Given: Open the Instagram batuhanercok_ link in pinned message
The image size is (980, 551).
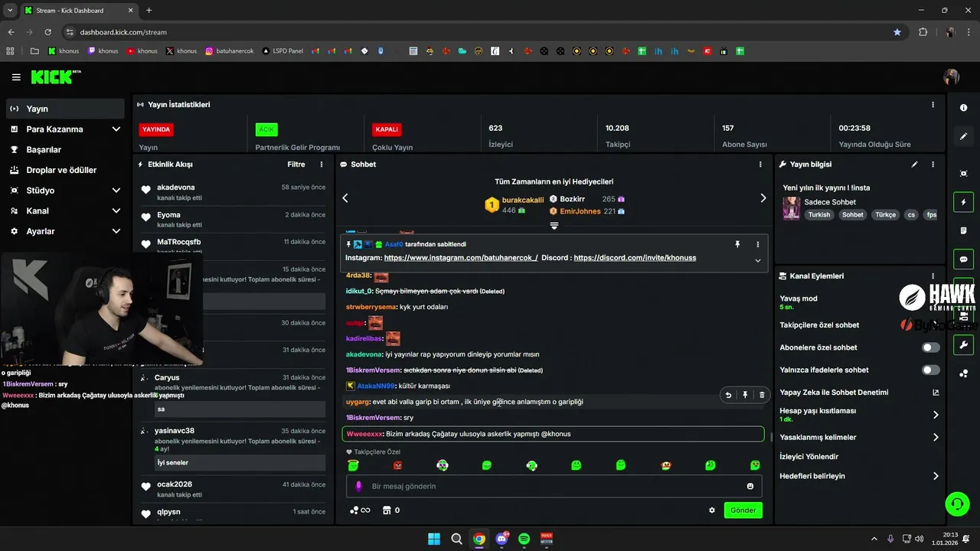Looking at the screenshot, I should click(461, 258).
